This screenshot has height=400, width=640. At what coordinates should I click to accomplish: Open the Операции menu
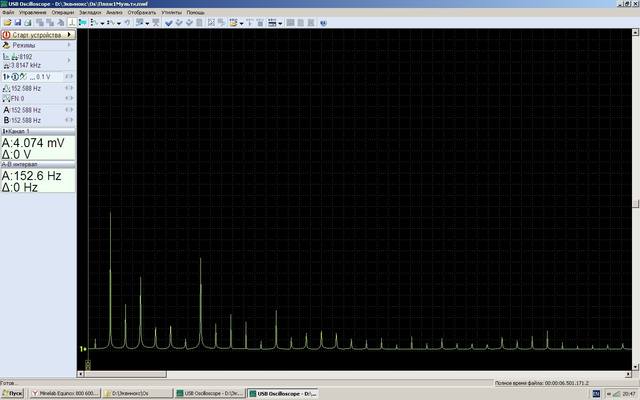62,13
